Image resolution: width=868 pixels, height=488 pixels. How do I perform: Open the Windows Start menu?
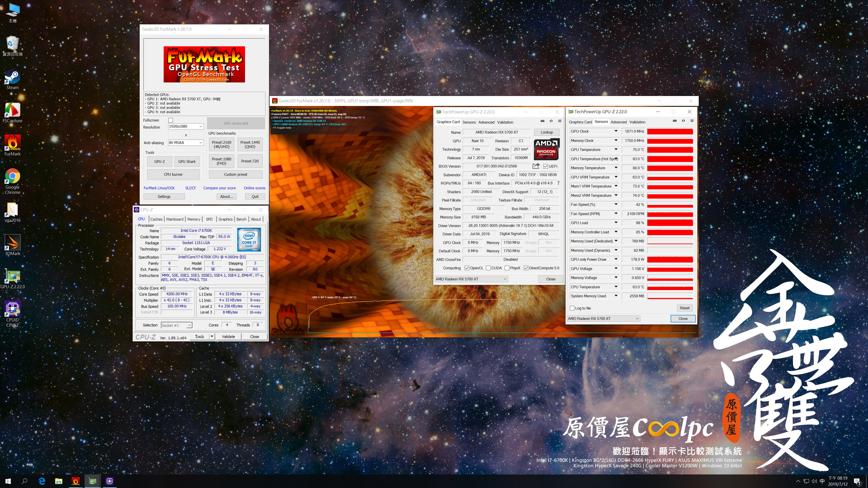(8, 481)
